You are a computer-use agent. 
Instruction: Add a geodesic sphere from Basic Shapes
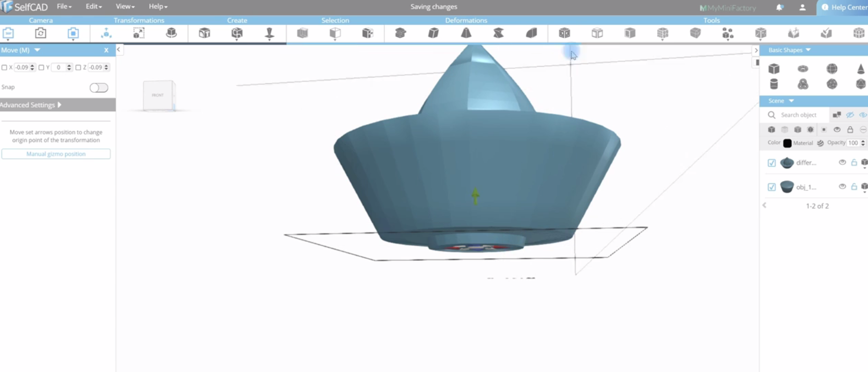pyautogui.click(x=832, y=83)
